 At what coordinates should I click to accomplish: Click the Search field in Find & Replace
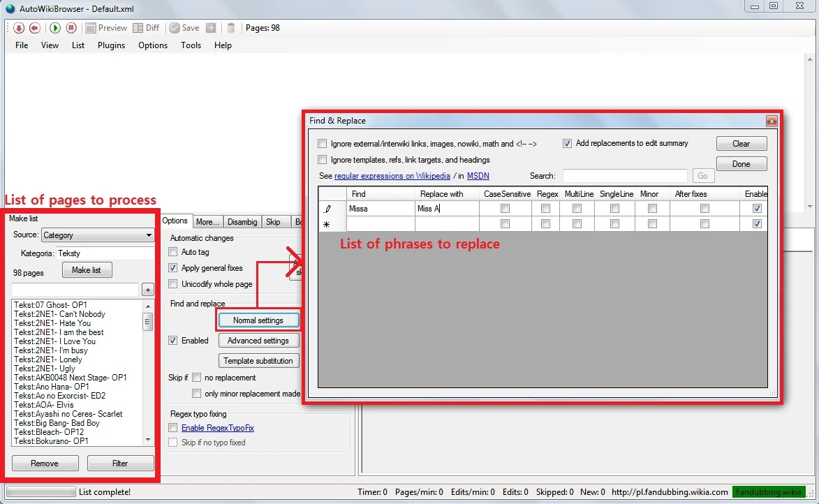[x=624, y=176]
